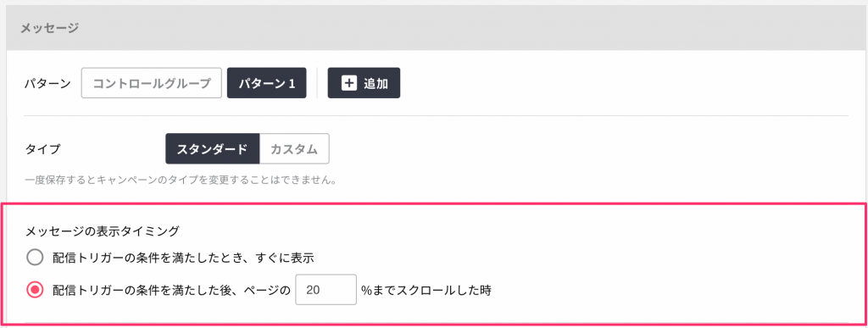Click the 追加 button to add a pattern

pyautogui.click(x=364, y=83)
